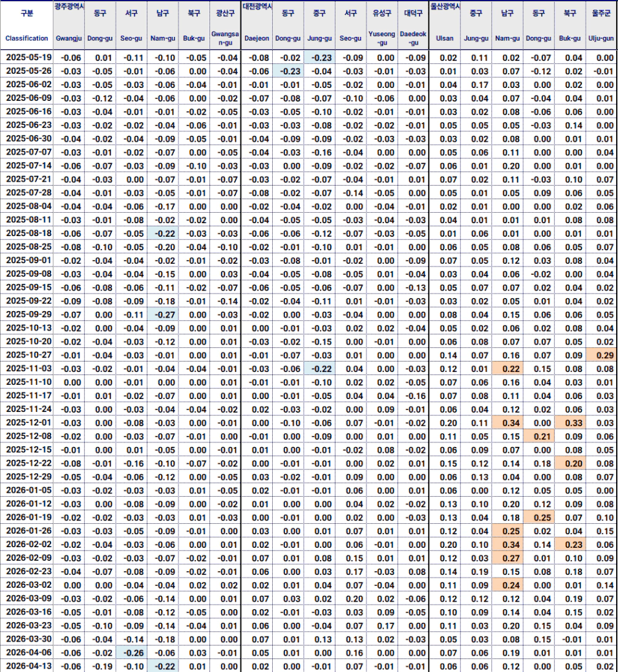The width and height of the screenshot is (618, 672).
Task: Select the Yuseong-gu column header
Action: tap(382, 25)
